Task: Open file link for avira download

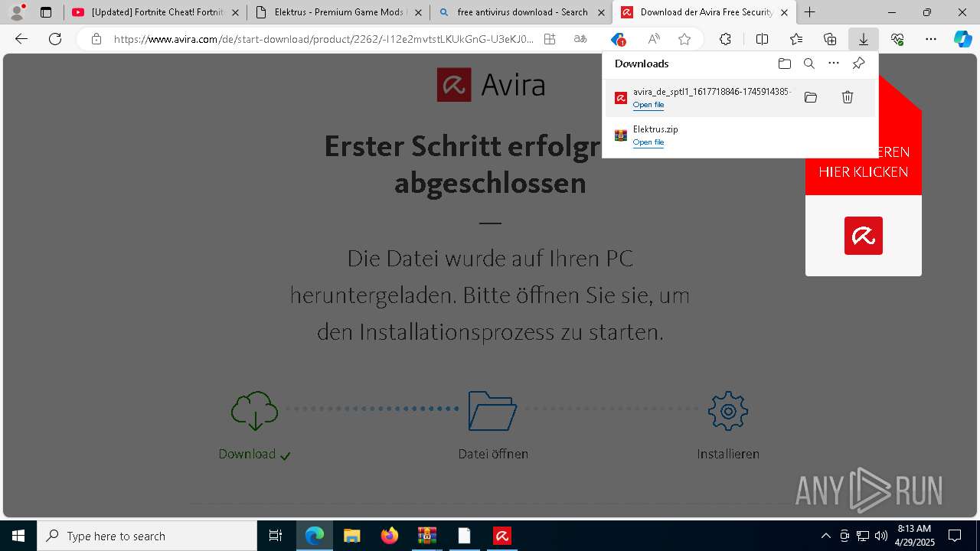Action: (648, 105)
